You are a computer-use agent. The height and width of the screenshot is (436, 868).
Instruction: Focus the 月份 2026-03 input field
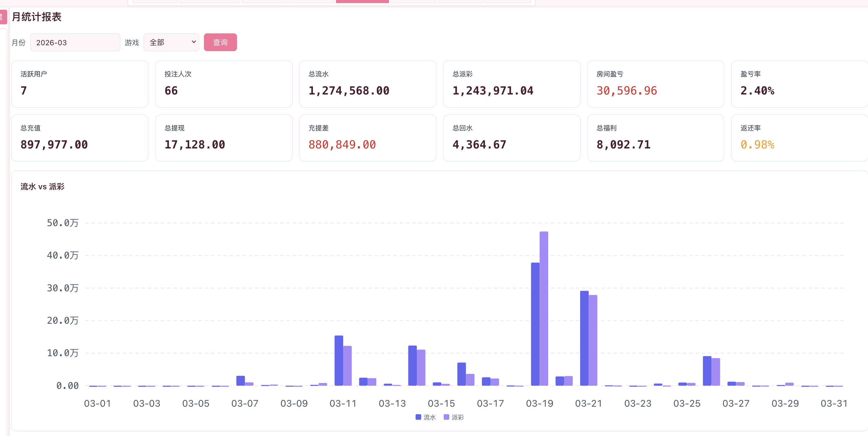tap(75, 42)
